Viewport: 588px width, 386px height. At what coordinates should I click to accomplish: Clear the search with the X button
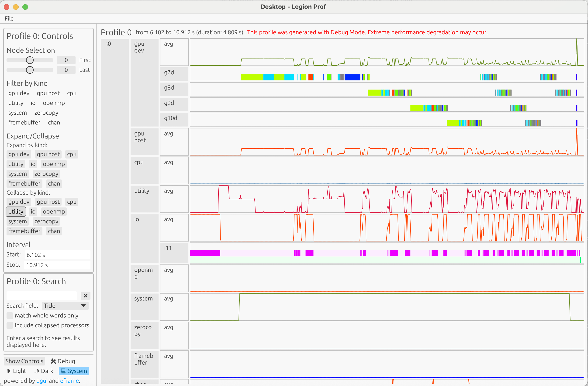point(85,296)
